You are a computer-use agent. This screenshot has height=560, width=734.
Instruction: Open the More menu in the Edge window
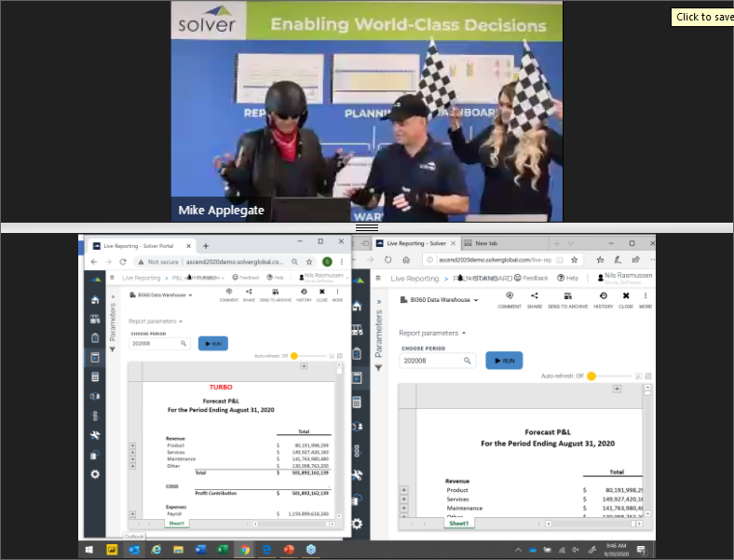point(646,300)
